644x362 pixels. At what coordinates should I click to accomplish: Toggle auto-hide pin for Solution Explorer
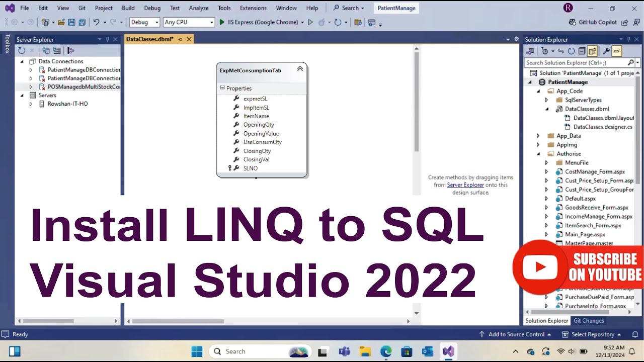pos(628,39)
